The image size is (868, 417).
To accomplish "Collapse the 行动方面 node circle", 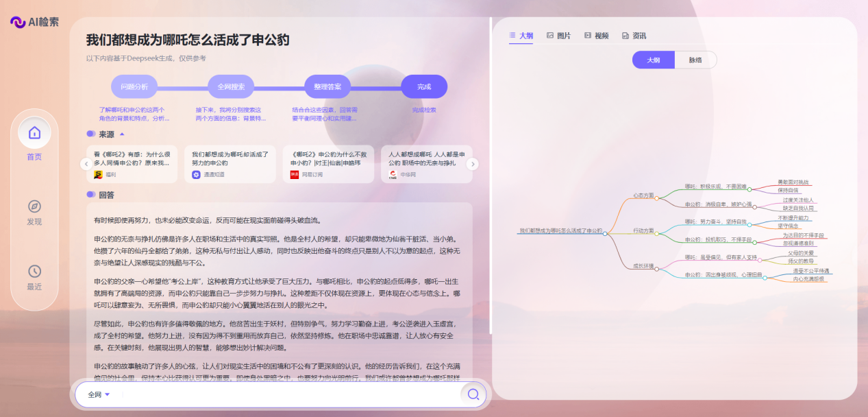I will (656, 234).
